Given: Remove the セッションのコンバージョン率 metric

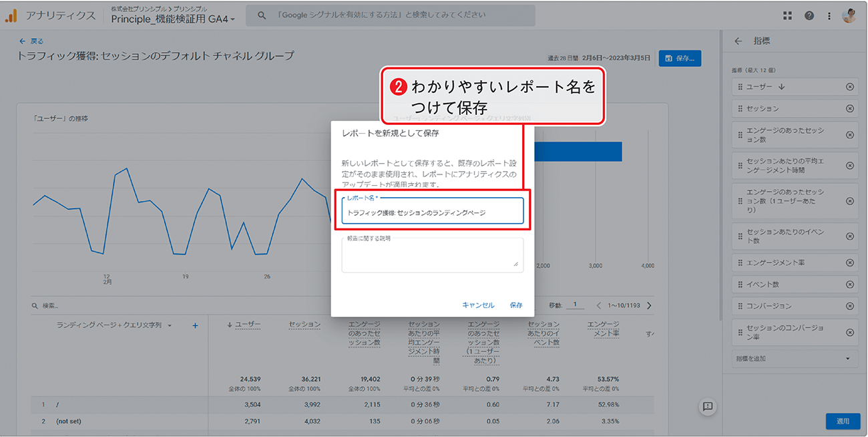Looking at the screenshot, I should (849, 332).
